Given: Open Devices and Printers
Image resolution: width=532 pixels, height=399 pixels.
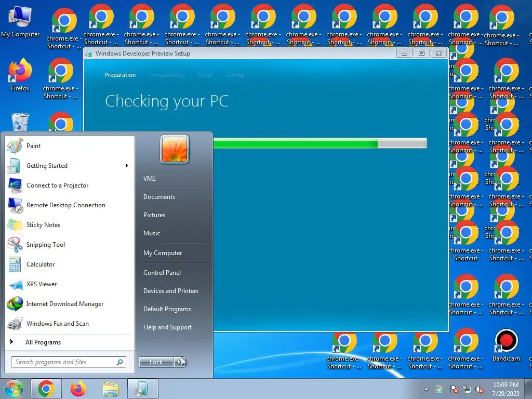Looking at the screenshot, I should [170, 291].
